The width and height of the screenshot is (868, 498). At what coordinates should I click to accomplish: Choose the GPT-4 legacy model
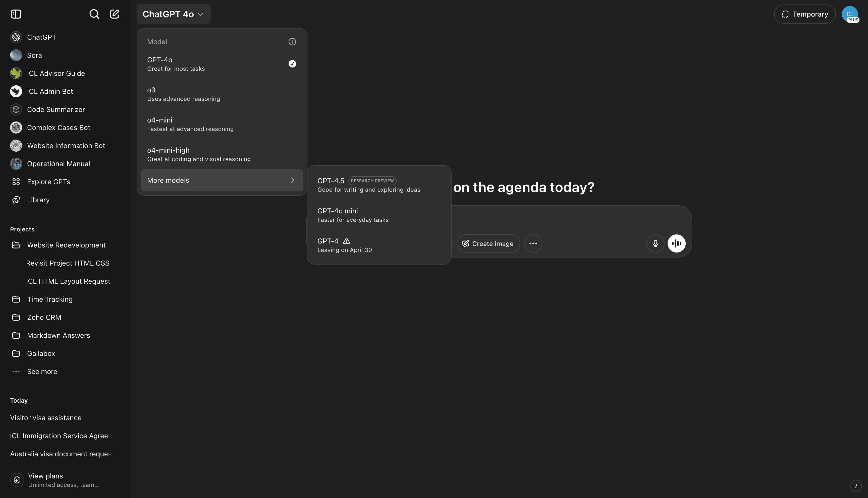(x=379, y=245)
